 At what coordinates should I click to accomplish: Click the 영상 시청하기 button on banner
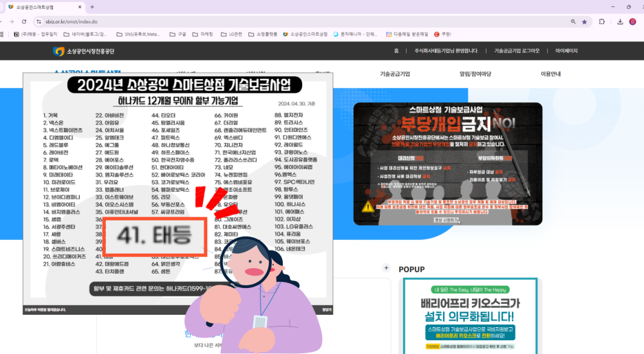(x=447, y=220)
